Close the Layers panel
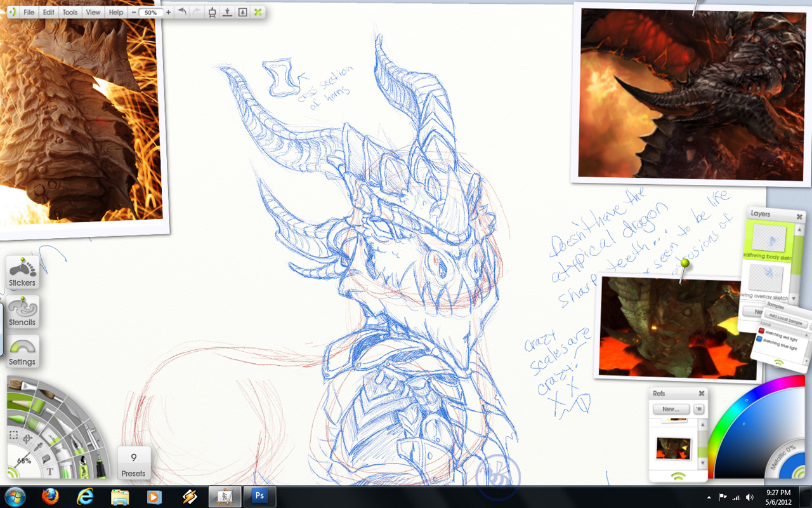The width and height of the screenshot is (812, 508). (x=799, y=217)
